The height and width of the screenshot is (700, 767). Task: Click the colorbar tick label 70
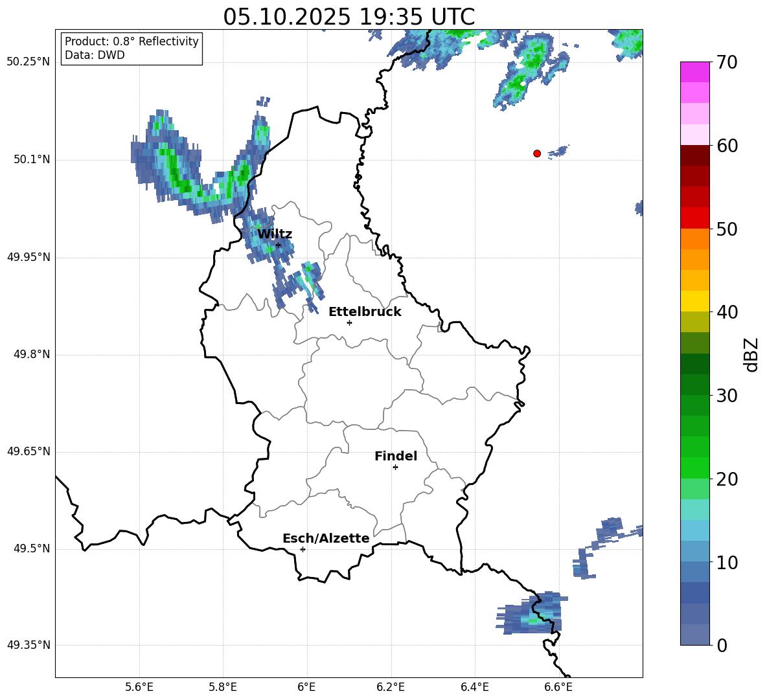tap(727, 63)
